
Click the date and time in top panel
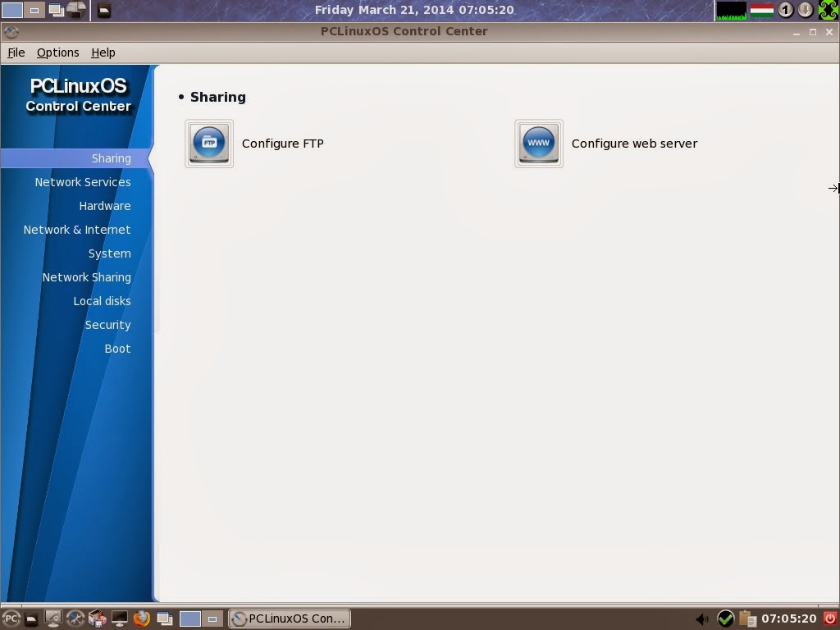[x=414, y=10]
